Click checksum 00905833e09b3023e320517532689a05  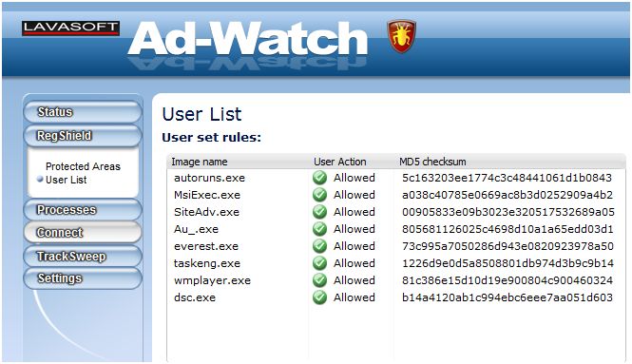tap(508, 212)
